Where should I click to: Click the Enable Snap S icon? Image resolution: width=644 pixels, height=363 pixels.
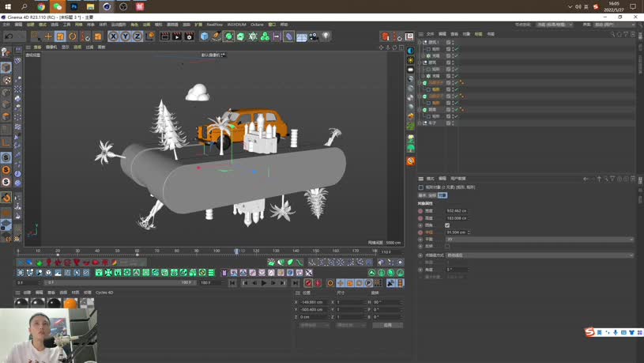tap(6, 158)
